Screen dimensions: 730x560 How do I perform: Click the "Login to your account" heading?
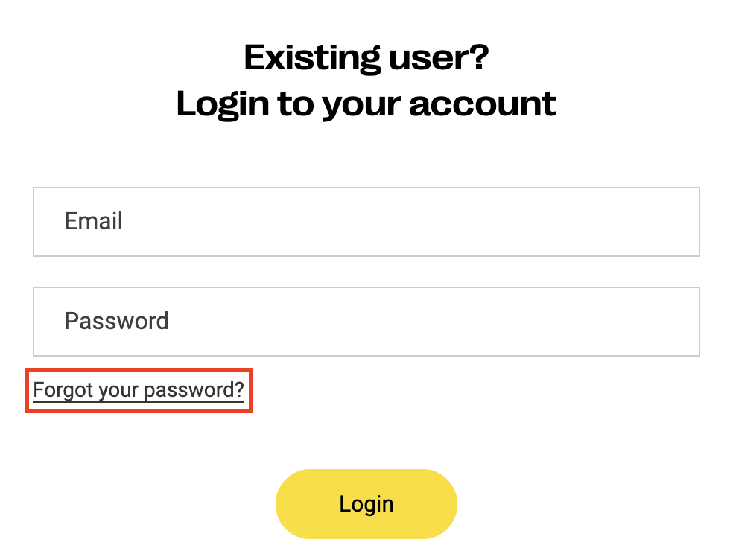point(366,104)
